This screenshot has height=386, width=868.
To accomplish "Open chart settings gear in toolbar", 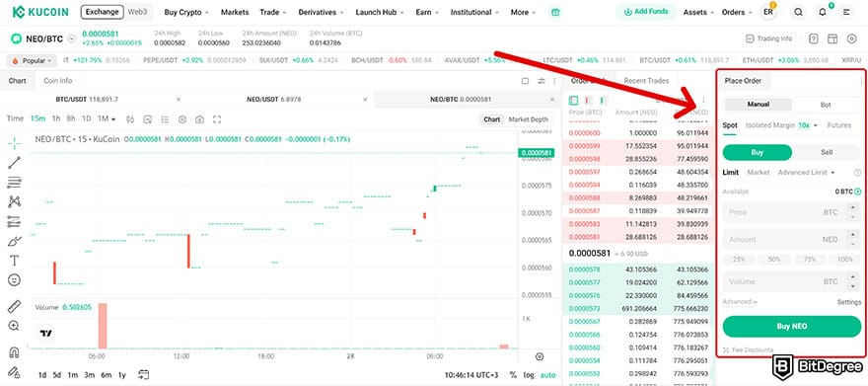I will click(x=182, y=119).
